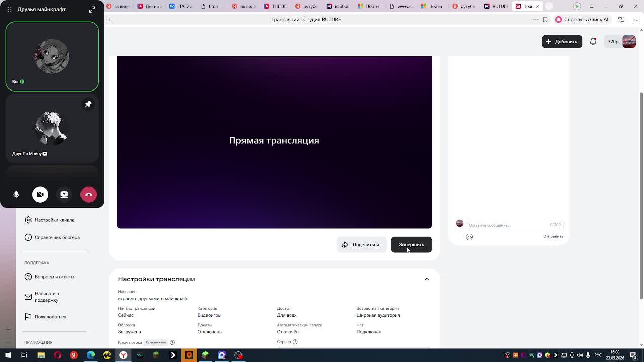This screenshot has height=362, width=644.
Task: Click the Видеоигры category value
Action: [209, 315]
